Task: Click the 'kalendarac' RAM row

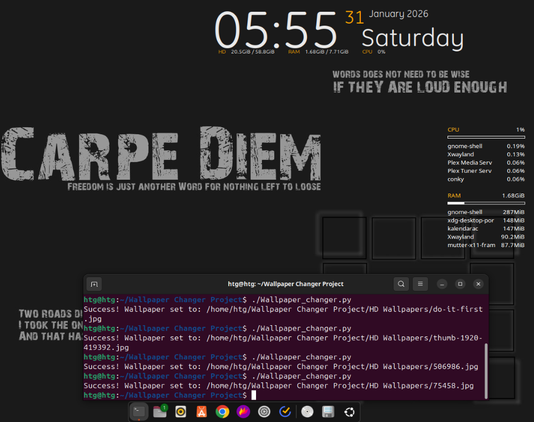Action: click(x=486, y=229)
